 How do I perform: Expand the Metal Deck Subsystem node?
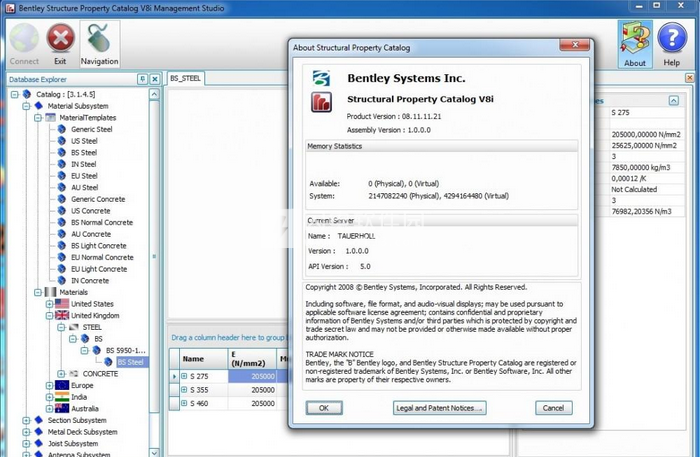click(26, 432)
